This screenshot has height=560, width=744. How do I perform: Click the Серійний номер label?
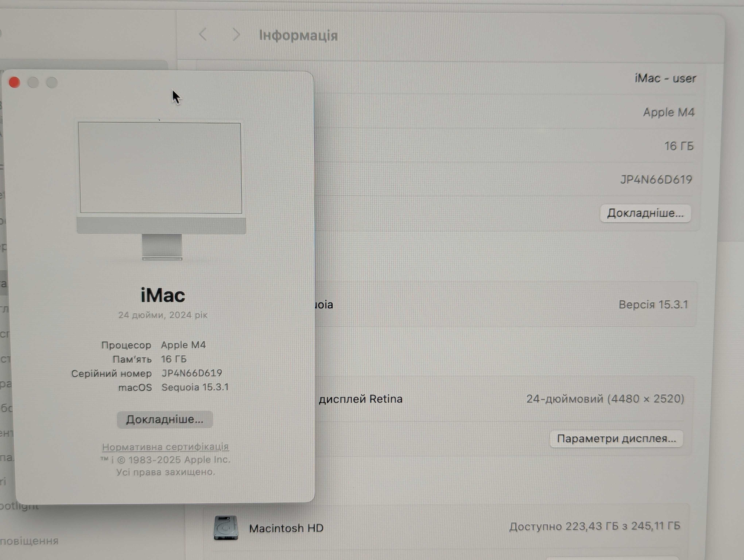tap(111, 374)
